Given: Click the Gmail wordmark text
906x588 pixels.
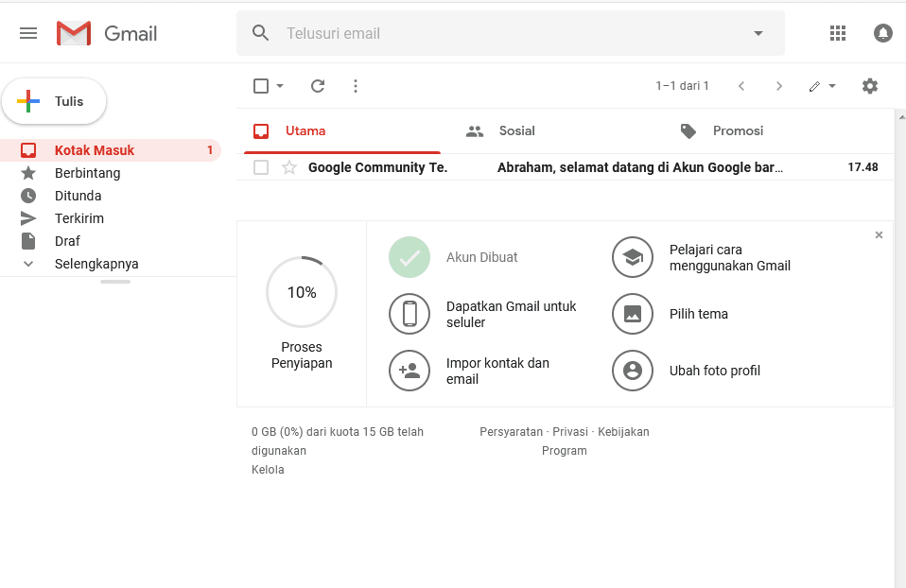Looking at the screenshot, I should [131, 33].
